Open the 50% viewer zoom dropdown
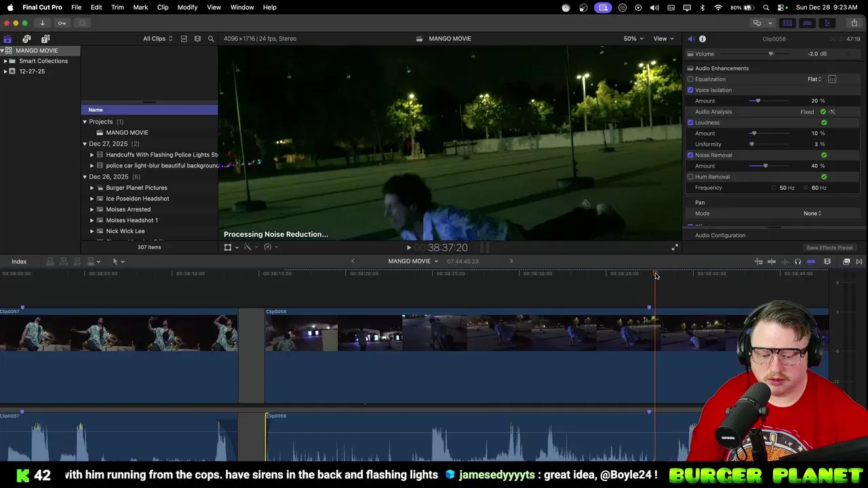 tap(633, 39)
